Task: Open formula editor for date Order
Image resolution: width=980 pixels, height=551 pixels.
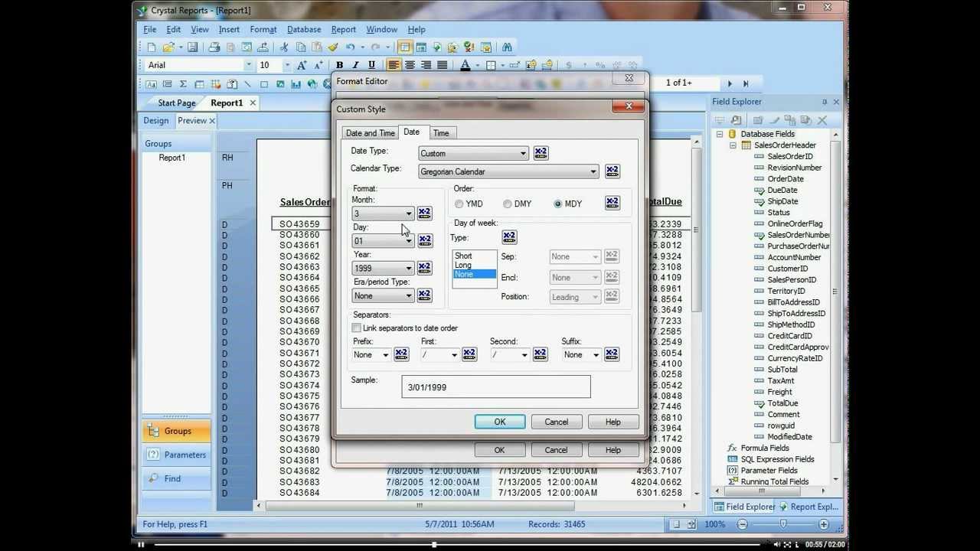Action: click(612, 204)
